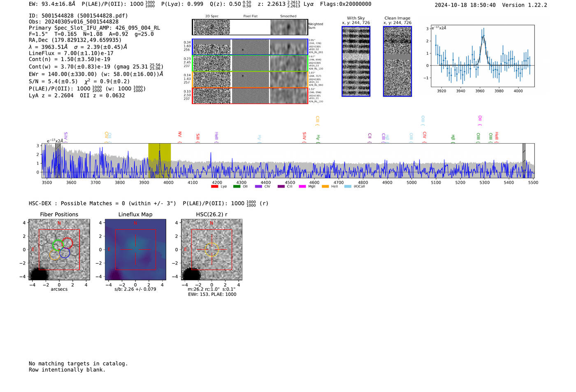This screenshot has width=576, height=392.
Task: Click the Gaussian line-fit plot
Action: (483, 56)
